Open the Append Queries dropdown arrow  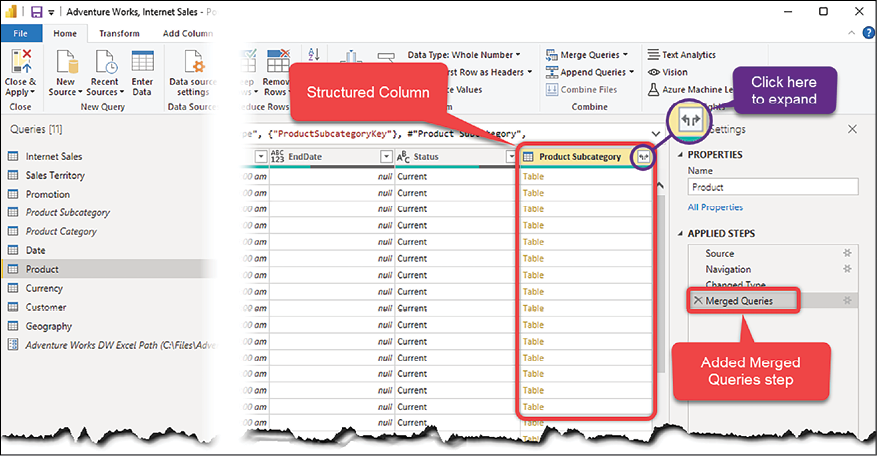coord(631,72)
